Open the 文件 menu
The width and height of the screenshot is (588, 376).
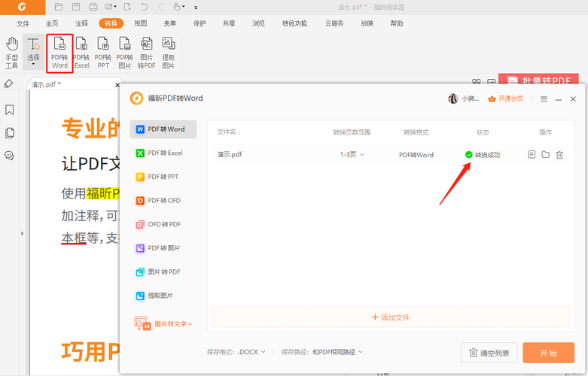coord(23,23)
